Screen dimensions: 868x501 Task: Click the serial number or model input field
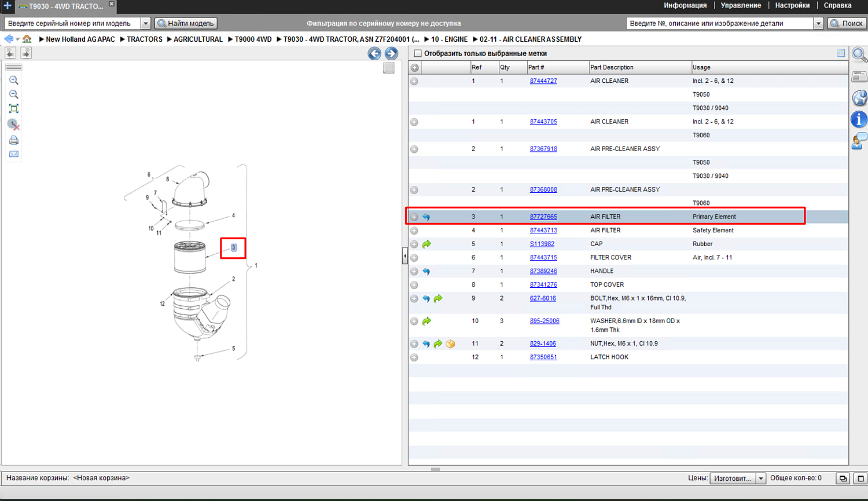tap(73, 24)
